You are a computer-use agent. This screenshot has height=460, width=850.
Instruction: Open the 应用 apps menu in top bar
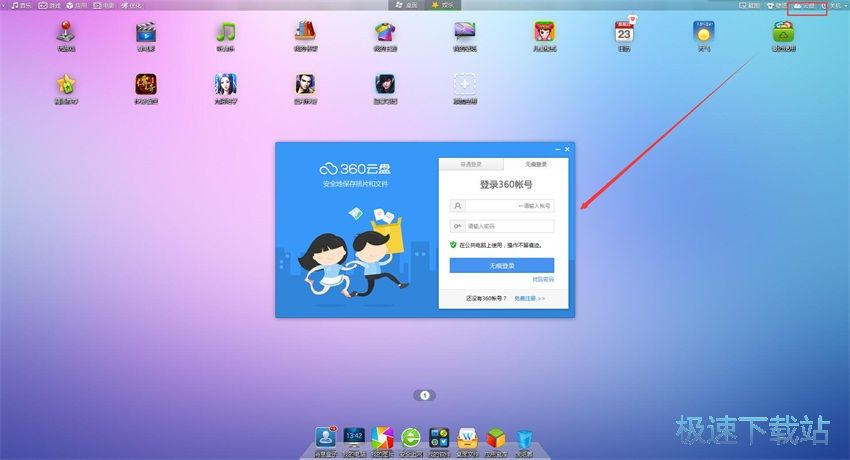click(76, 5)
